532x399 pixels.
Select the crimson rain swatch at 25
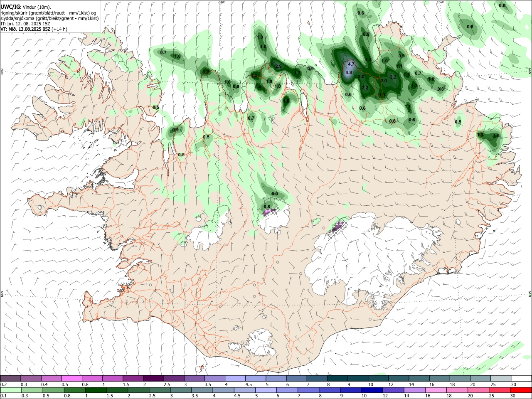point(500,390)
